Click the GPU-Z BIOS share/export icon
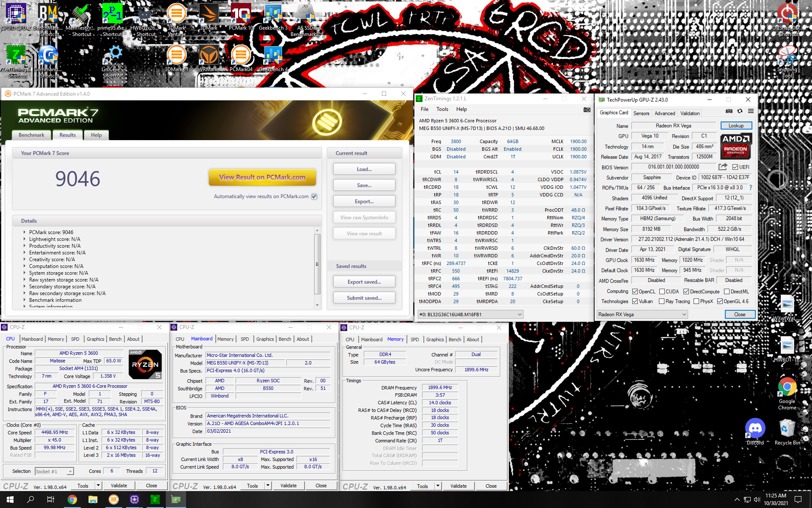Viewport: 812px width, 508px height. coord(723,167)
